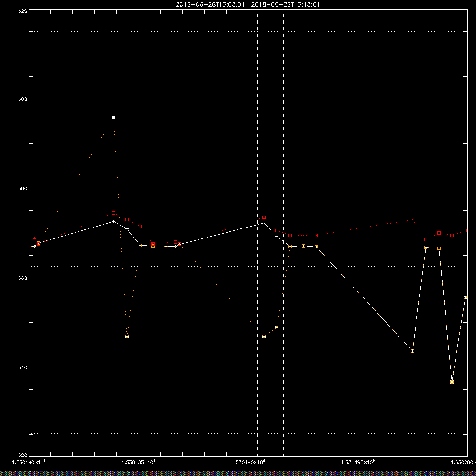Click the orange peak data point near 596
The height and width of the screenshot is (476, 476).
click(x=114, y=117)
